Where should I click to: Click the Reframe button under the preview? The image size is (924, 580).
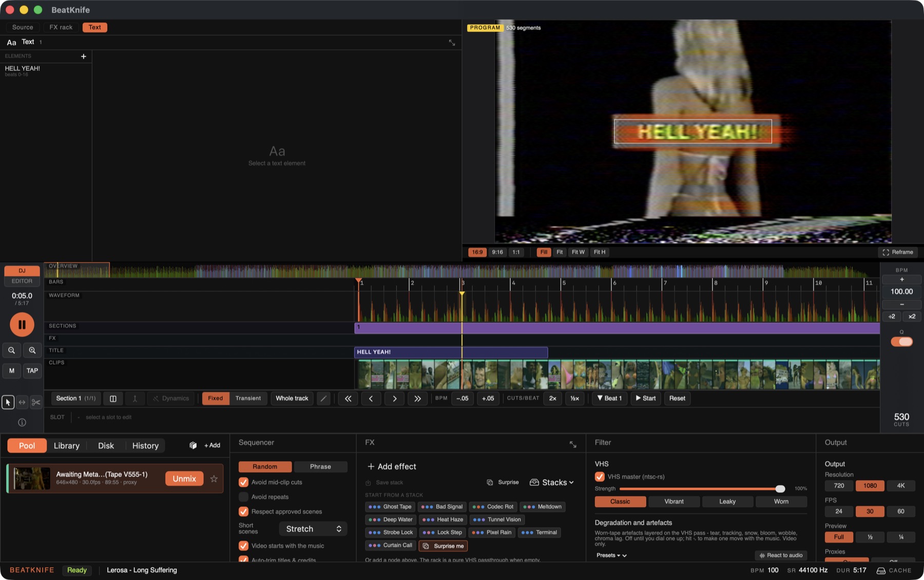point(898,252)
